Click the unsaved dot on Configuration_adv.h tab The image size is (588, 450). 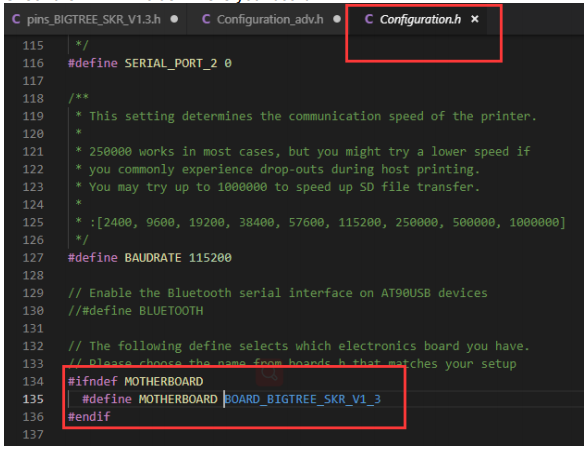(337, 19)
